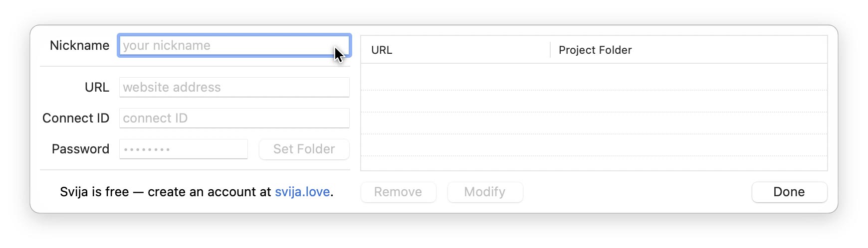
Task: Click into the Connect ID field
Action: click(234, 118)
